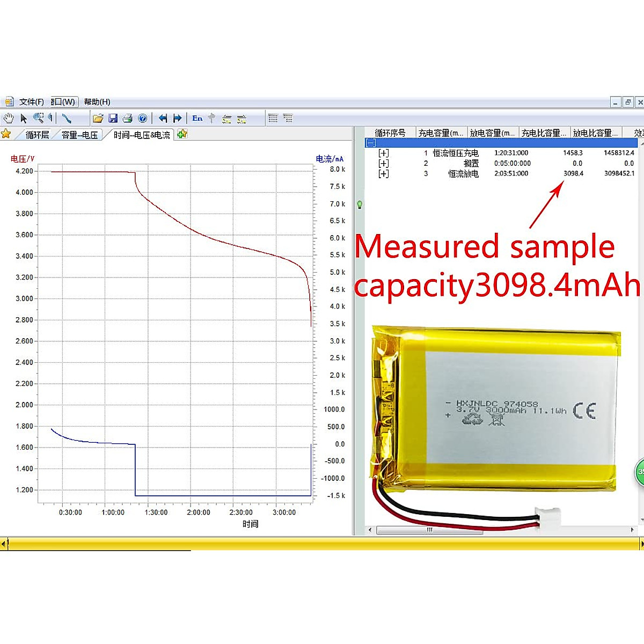Switch language with the En icon
This screenshot has width=644, height=644.
197,118
